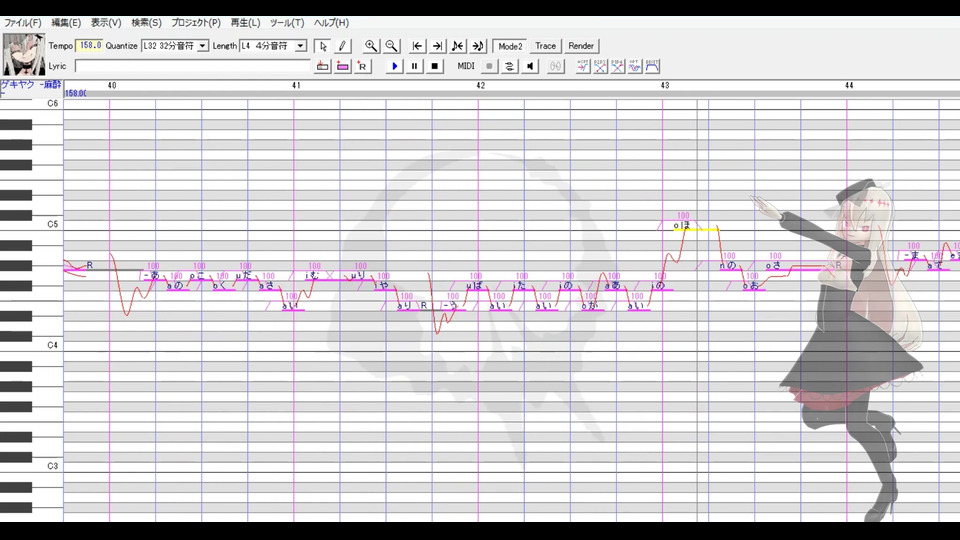Play the project
The image size is (960, 540).
(x=394, y=66)
